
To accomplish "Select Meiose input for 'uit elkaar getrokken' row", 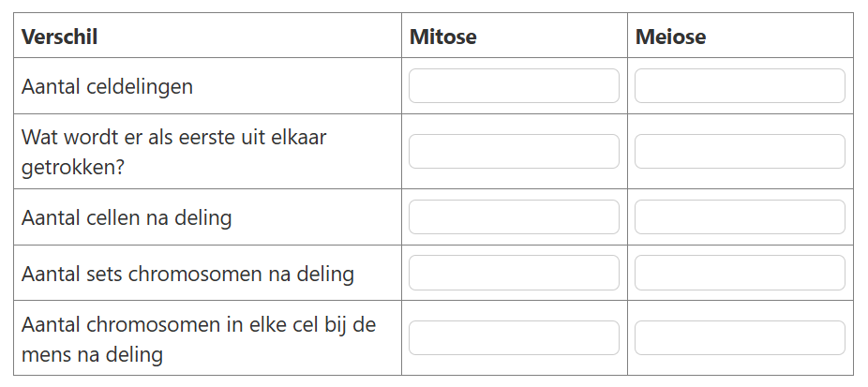I will [x=740, y=151].
